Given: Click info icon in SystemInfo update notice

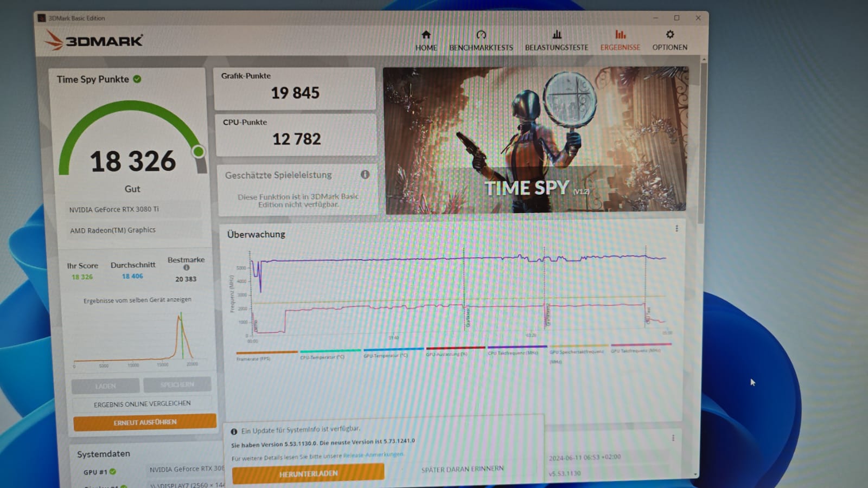Looking at the screenshot, I should point(234,432).
